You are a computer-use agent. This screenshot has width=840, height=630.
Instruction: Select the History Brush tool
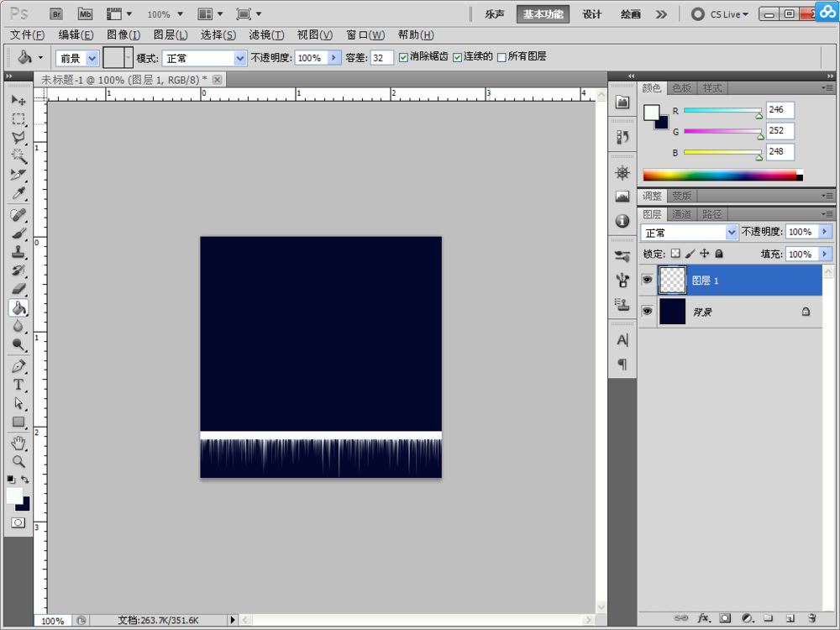[18, 270]
